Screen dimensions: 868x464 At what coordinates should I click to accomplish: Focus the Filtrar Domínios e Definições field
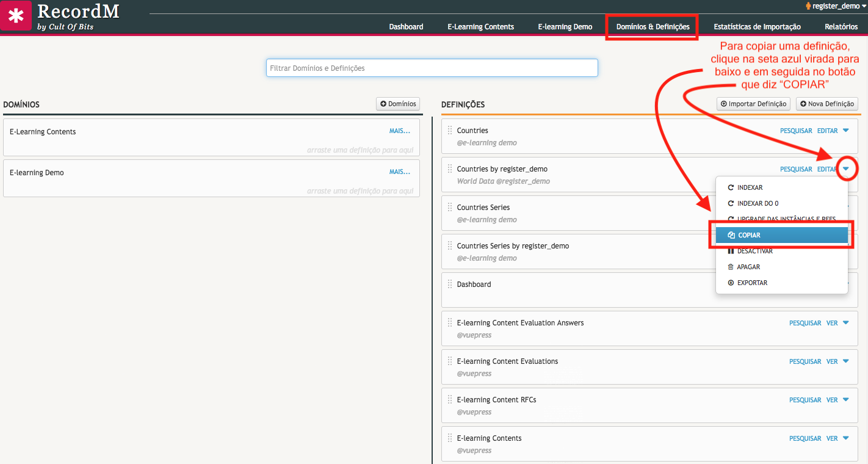(x=432, y=68)
